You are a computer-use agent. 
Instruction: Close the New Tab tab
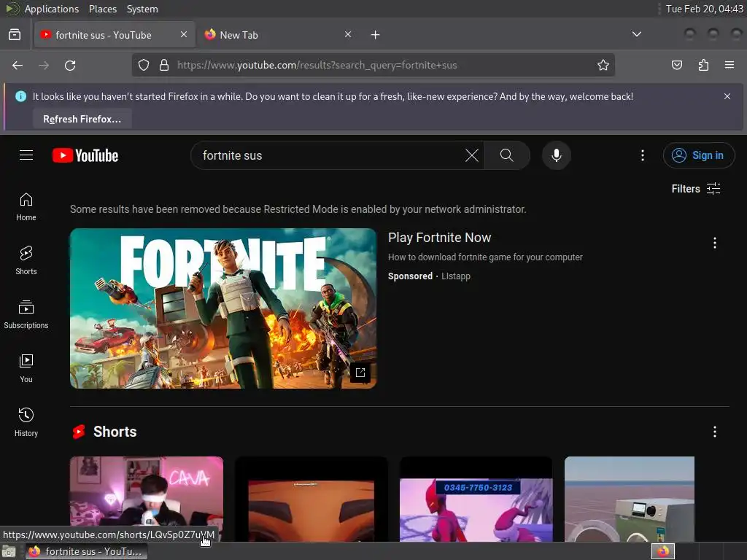click(348, 34)
